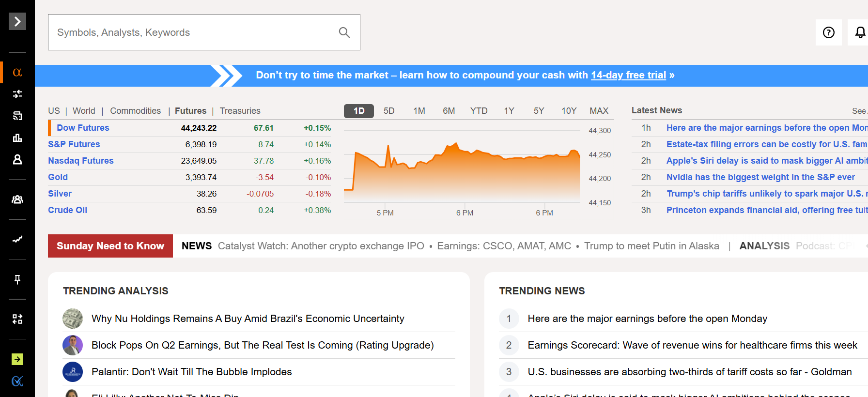Open Dow Futures quote

(x=83, y=128)
